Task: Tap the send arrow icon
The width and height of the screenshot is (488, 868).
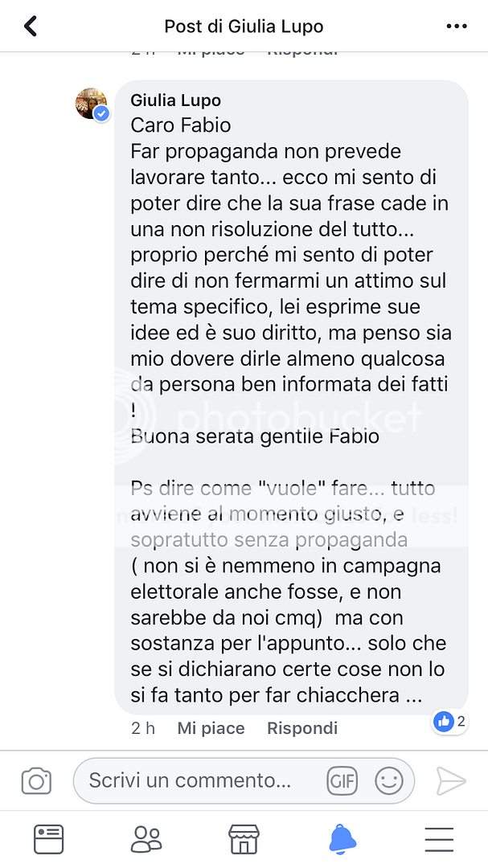Action: point(451,781)
